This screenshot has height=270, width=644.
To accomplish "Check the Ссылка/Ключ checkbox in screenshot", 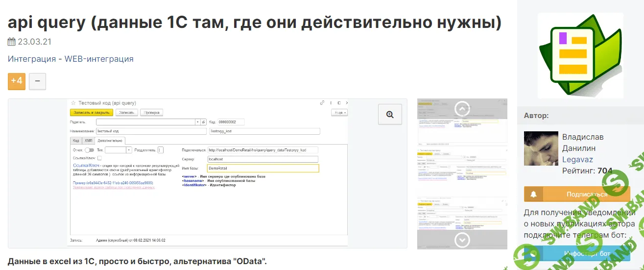I will [x=99, y=158].
